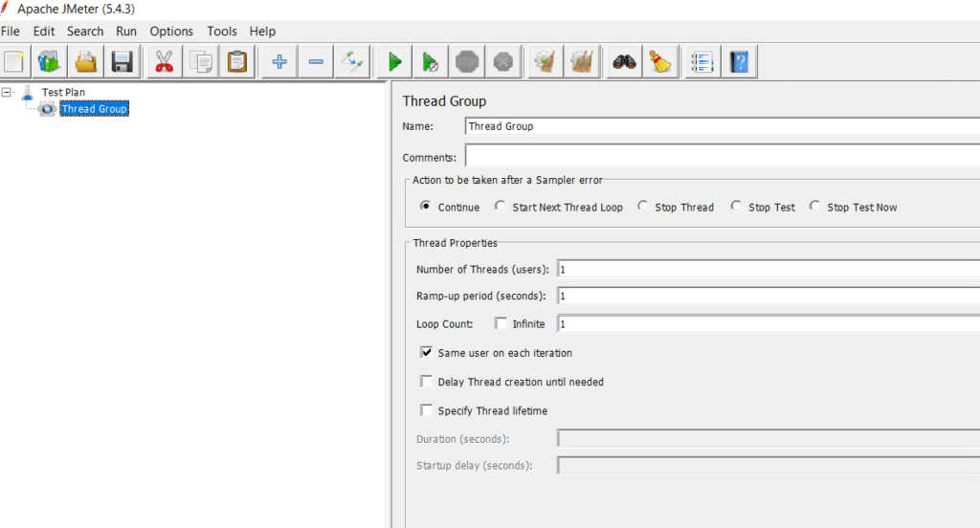The width and height of the screenshot is (980, 528).
Task: Click the New test plan icon
Action: (x=13, y=62)
